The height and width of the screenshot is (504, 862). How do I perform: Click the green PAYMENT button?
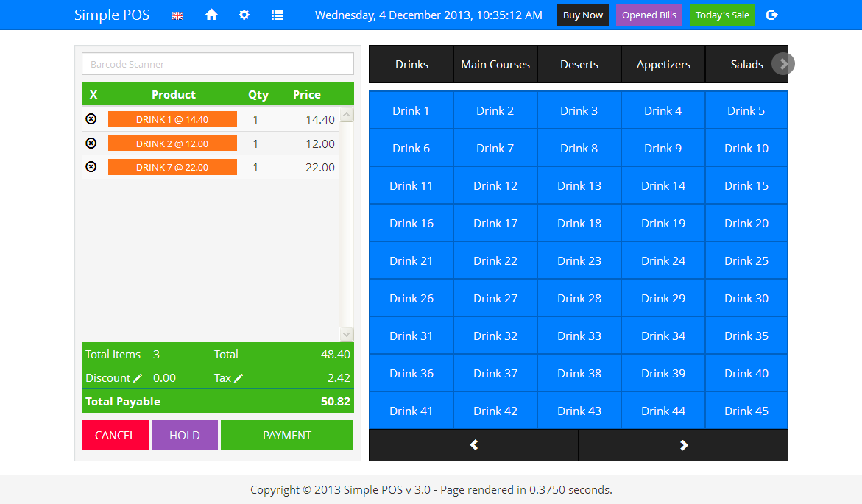(287, 436)
